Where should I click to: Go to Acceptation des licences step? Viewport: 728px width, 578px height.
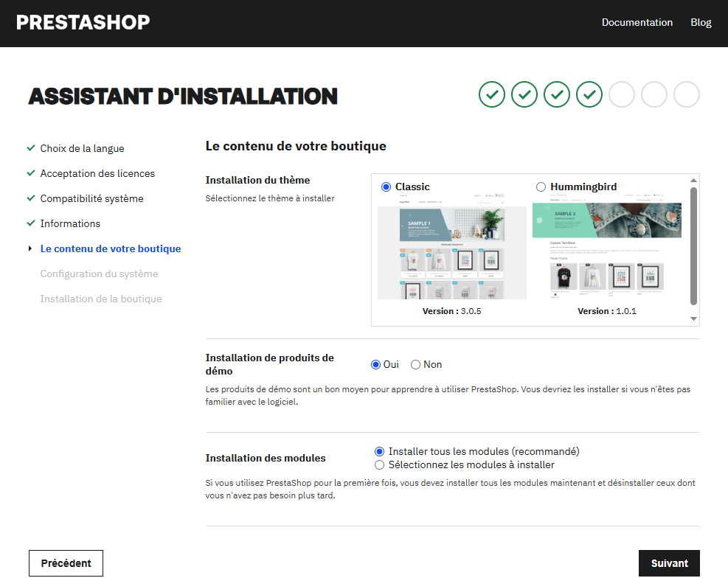pyautogui.click(x=97, y=173)
